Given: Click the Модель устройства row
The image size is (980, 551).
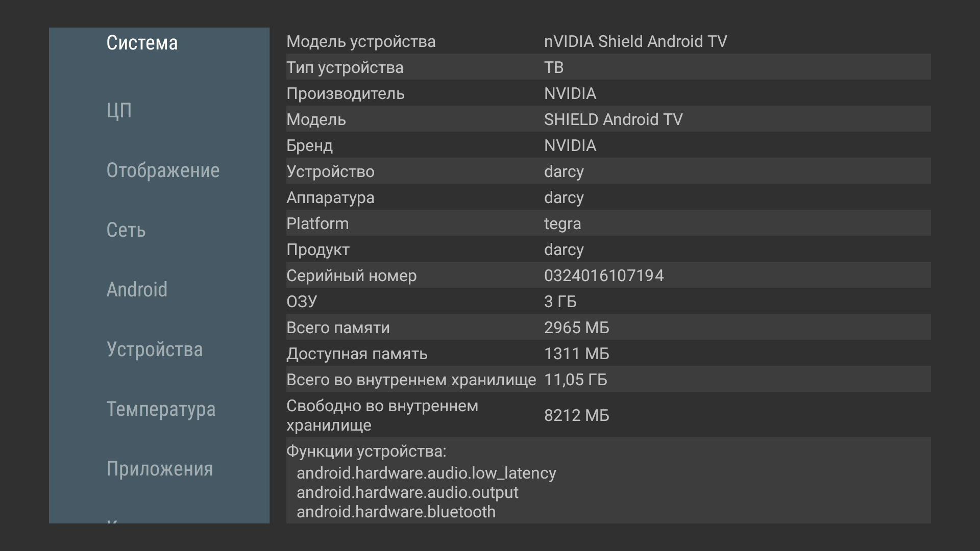Looking at the screenshot, I should [x=607, y=41].
